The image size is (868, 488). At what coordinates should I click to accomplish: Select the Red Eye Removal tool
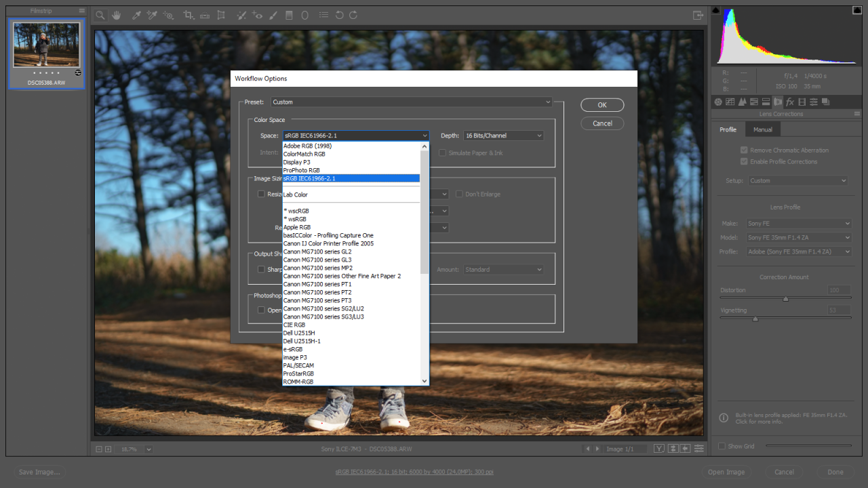[x=257, y=15]
